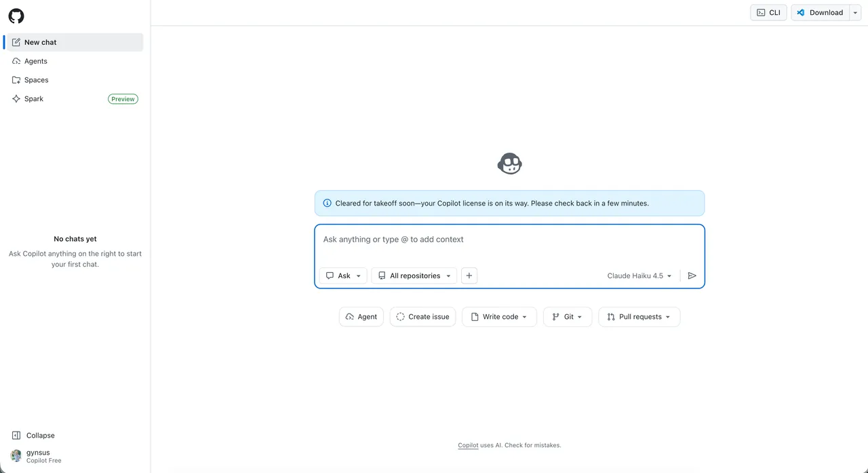Choose the Agent suggestion button
This screenshot has height=473, width=868.
click(x=361, y=317)
